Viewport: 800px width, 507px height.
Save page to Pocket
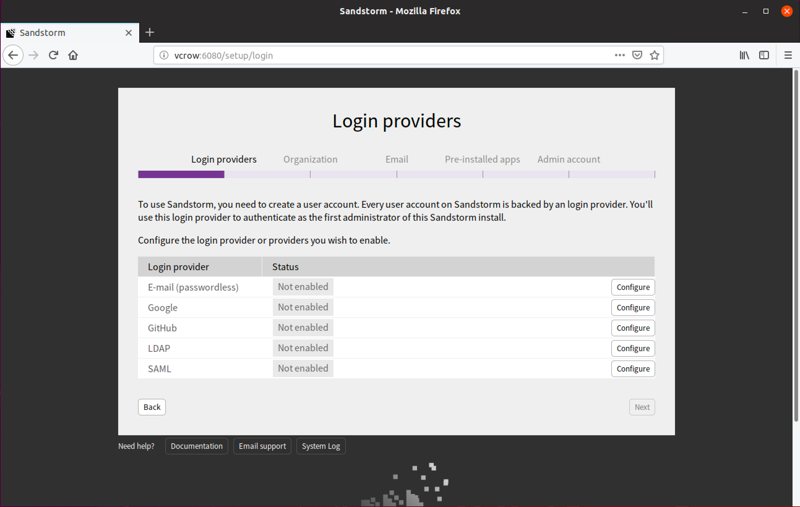[x=637, y=55]
